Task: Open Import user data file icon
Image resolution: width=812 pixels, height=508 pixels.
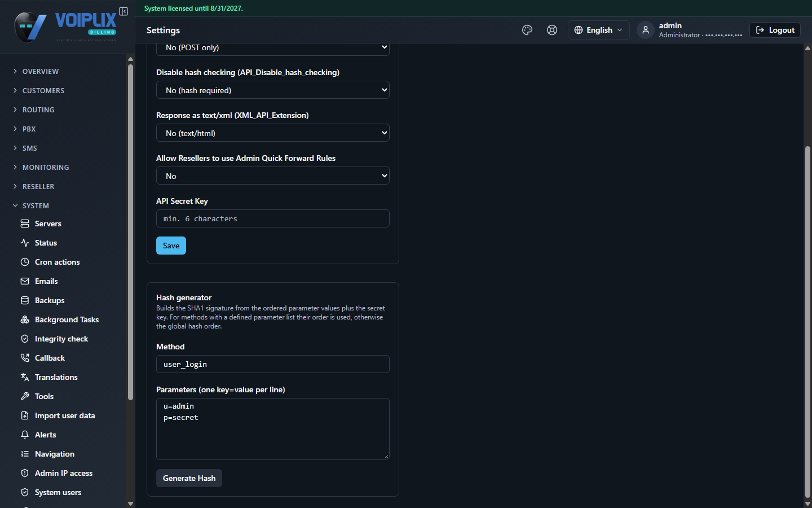Action: coord(25,415)
